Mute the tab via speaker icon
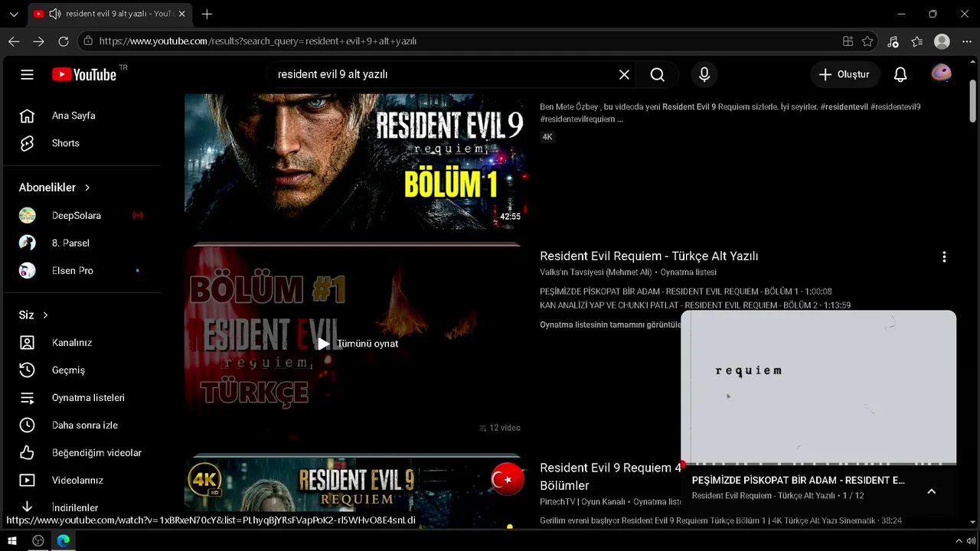 point(54,14)
